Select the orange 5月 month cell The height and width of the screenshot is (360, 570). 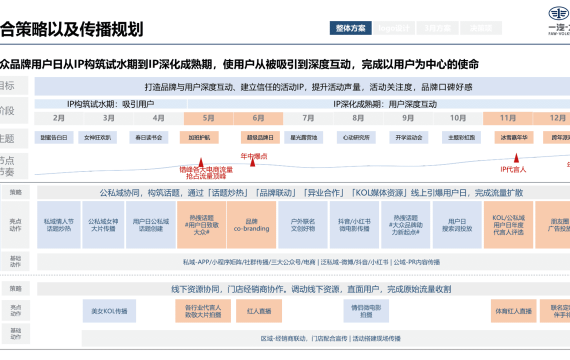[x=208, y=118]
